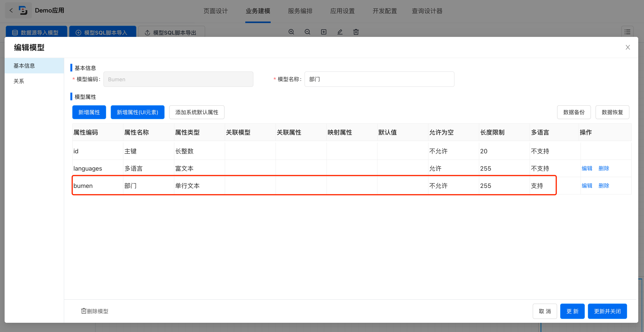The height and width of the screenshot is (332, 644).
Task: Click the 数据恢复 button
Action: [612, 112]
